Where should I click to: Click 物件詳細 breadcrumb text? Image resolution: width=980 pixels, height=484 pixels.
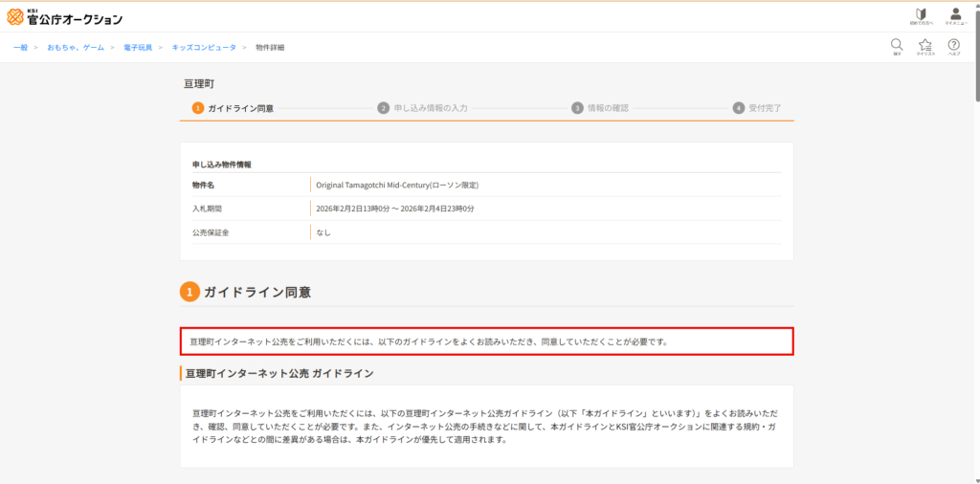point(270,47)
